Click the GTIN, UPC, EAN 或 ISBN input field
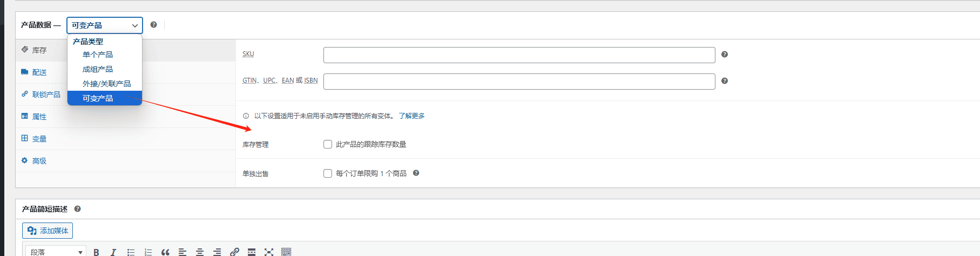The width and height of the screenshot is (980, 256). click(x=519, y=82)
